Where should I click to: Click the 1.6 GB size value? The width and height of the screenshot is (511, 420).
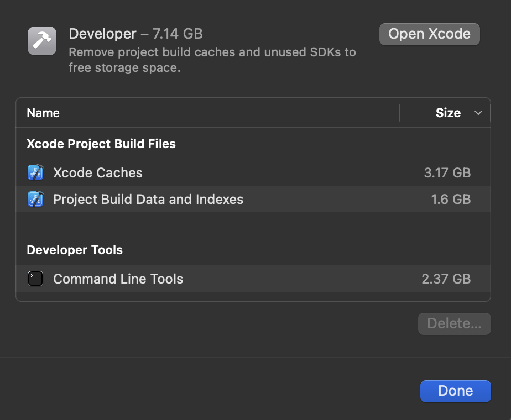(451, 199)
